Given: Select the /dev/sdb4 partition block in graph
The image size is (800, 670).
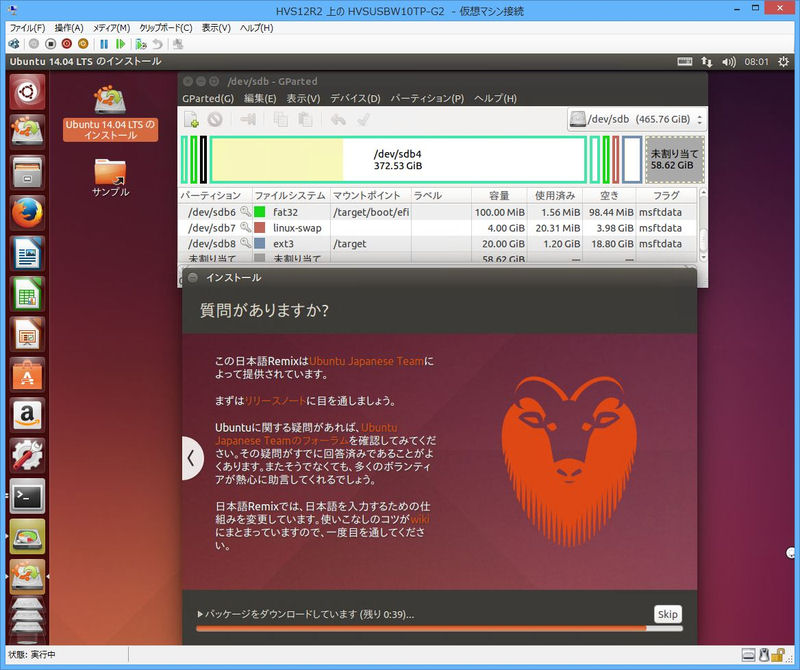Looking at the screenshot, I should pyautogui.click(x=397, y=160).
